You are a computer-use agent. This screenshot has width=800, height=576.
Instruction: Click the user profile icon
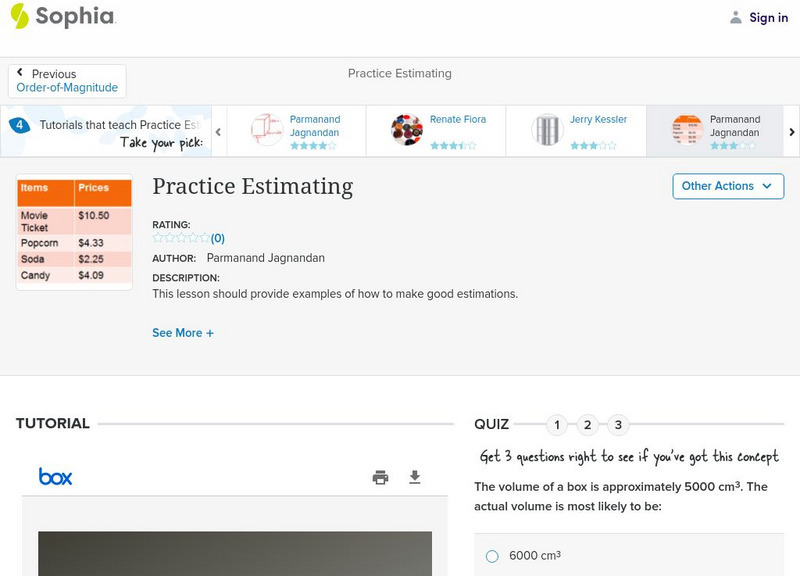[x=736, y=17]
